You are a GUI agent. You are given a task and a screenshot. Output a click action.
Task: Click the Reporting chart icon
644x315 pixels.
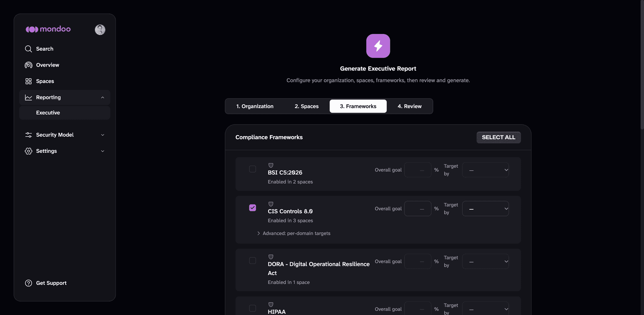pos(28,97)
